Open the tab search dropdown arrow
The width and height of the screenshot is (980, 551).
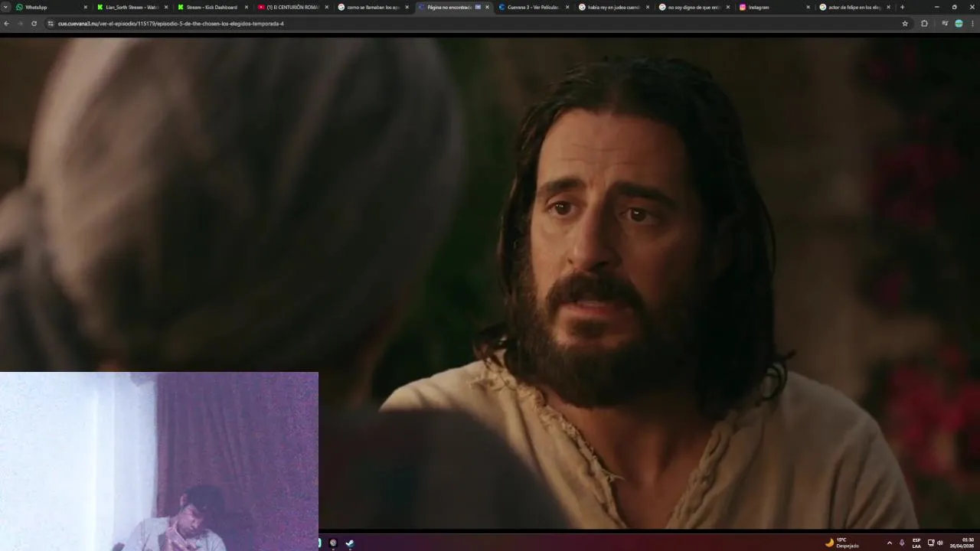[x=5, y=7]
